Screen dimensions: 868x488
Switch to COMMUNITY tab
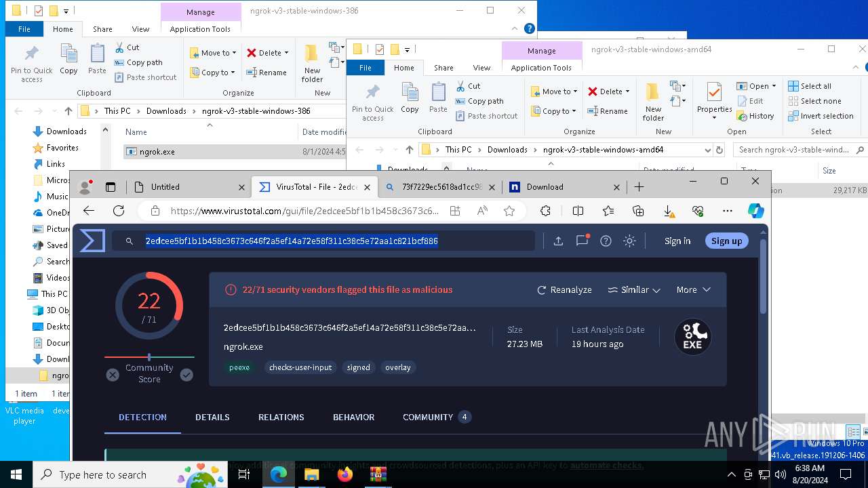click(436, 417)
